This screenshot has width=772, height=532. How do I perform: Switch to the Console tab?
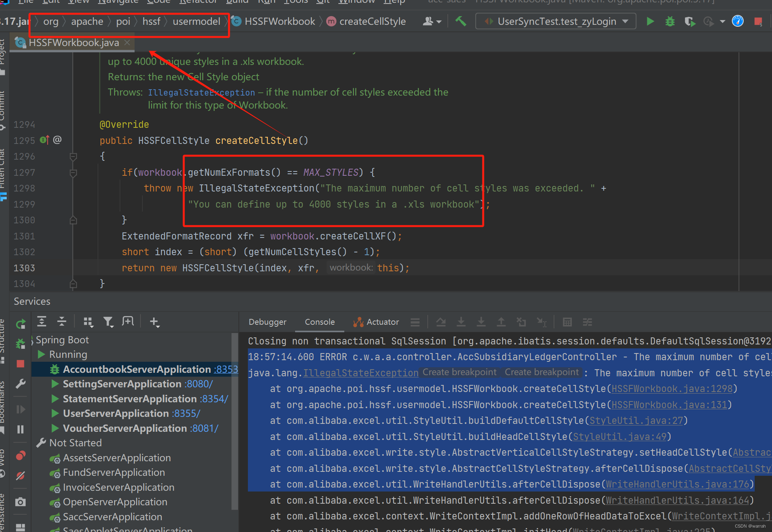320,322
